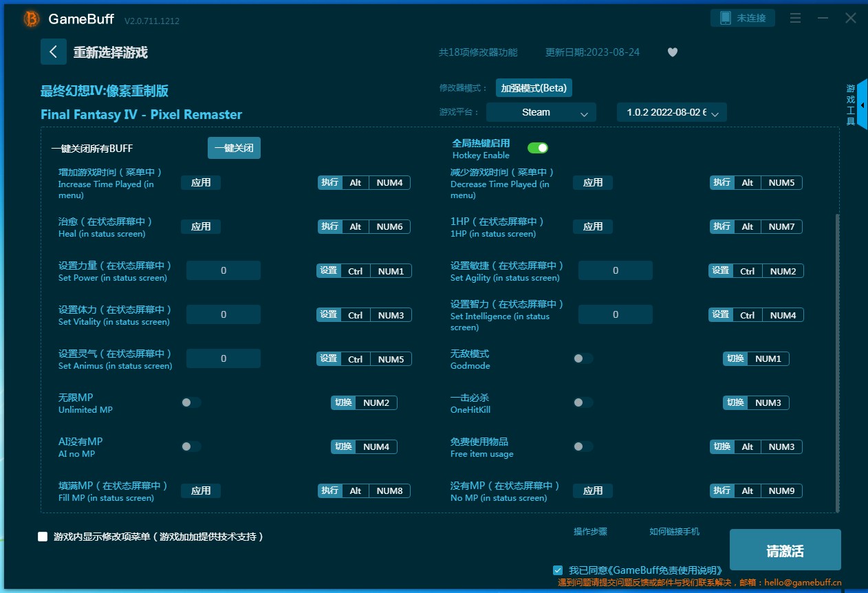Open the 如何链接手机 help link
Viewport: 868px width, 593px height.
(x=674, y=532)
